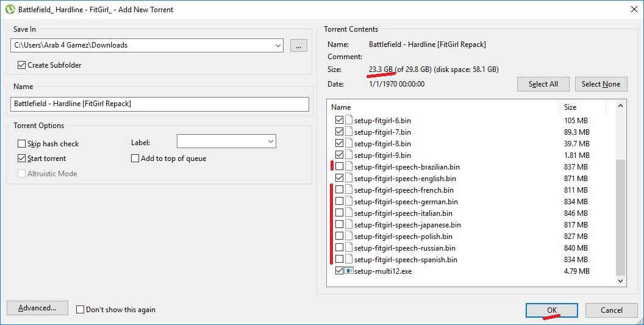Viewport: 644px width, 325px height.
Task: Click the torrent Name input field
Action: tap(159, 104)
